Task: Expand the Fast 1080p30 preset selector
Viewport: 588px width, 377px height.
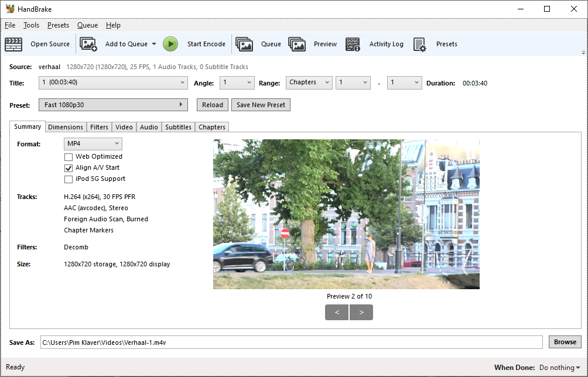Action: coord(113,105)
